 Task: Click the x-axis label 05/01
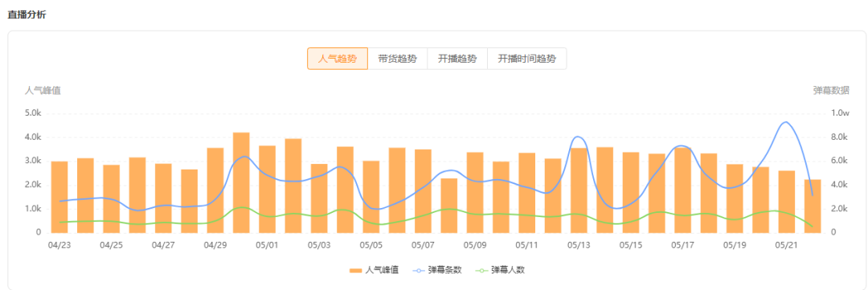pos(267,245)
